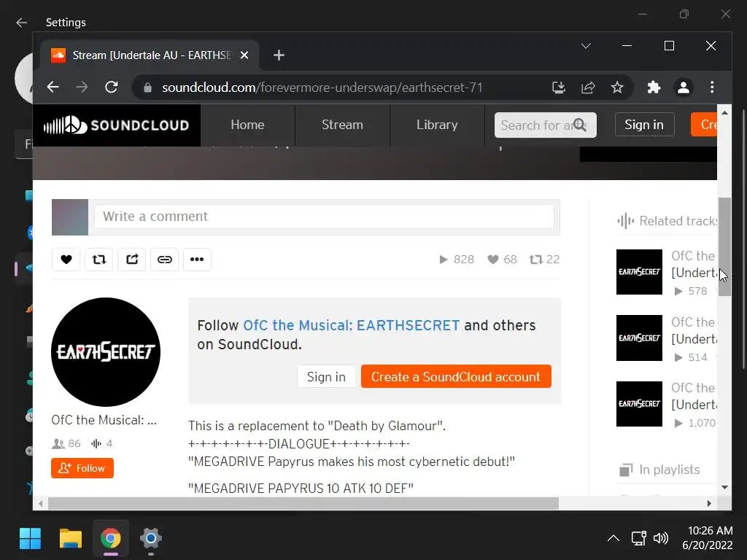View the 68 likes count

click(x=502, y=260)
